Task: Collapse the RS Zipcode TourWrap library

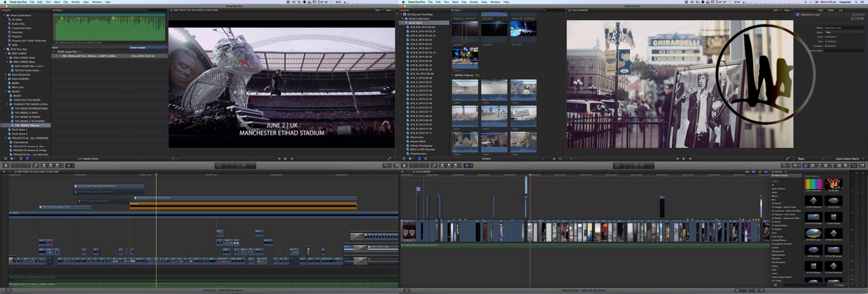Action: tap(401, 14)
